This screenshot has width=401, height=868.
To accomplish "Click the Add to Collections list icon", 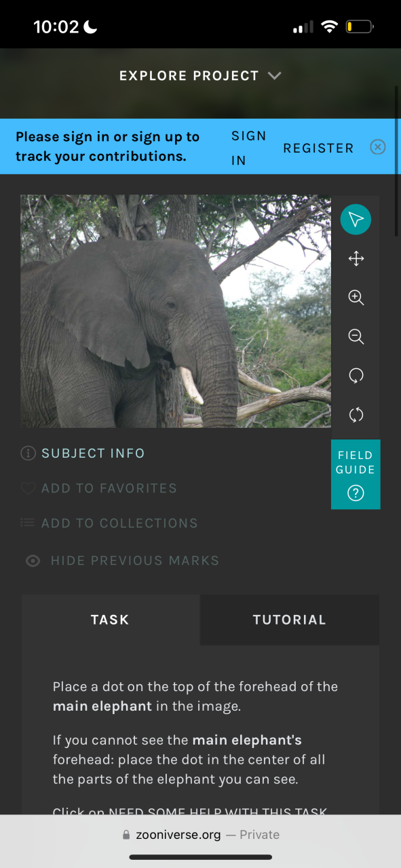I will coord(28,523).
